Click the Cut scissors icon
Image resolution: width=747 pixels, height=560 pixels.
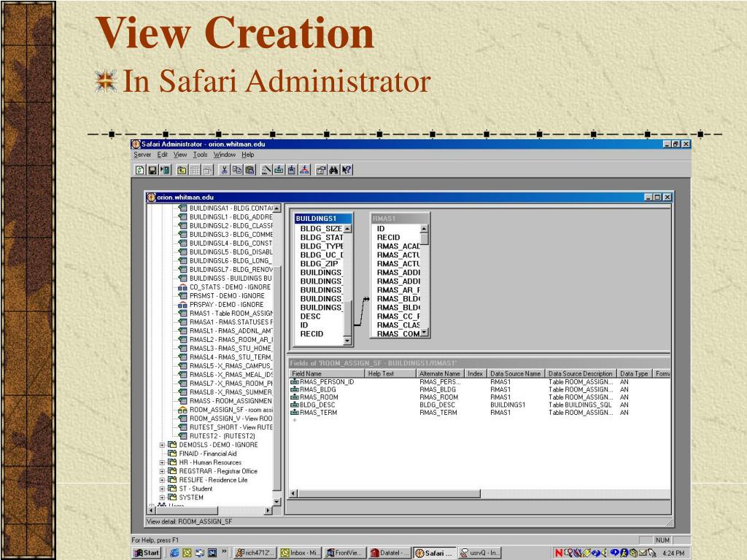224,170
